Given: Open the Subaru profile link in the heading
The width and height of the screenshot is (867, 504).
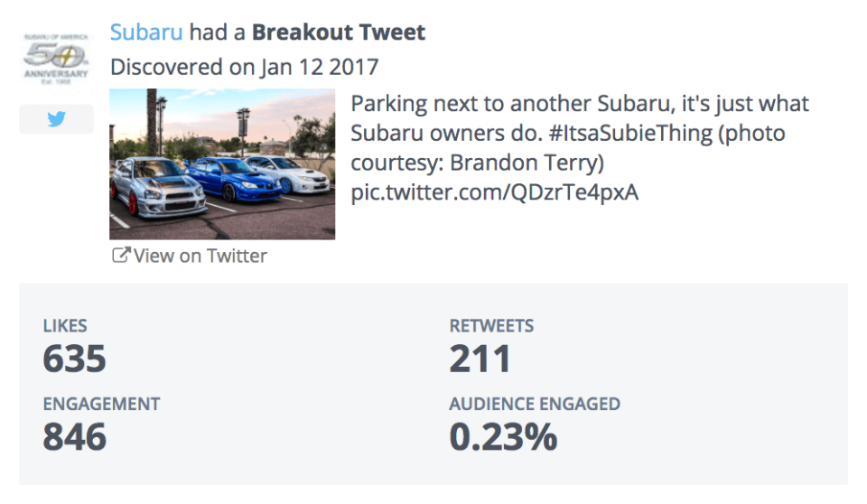Looking at the screenshot, I should coord(146,33).
